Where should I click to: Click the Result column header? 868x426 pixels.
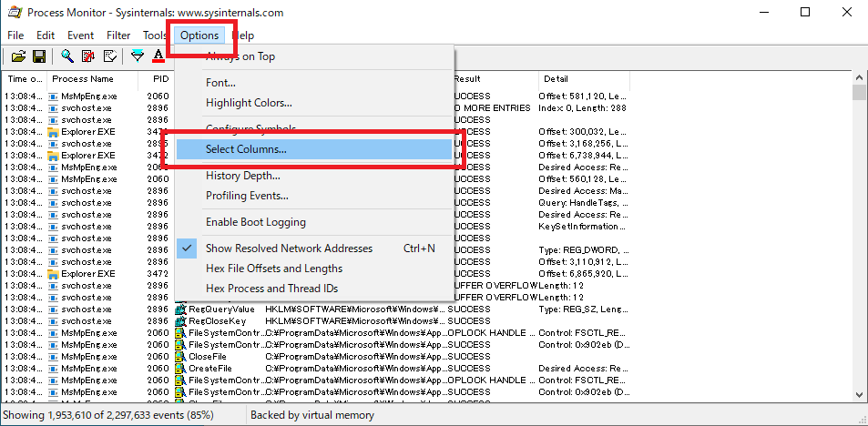[495, 79]
